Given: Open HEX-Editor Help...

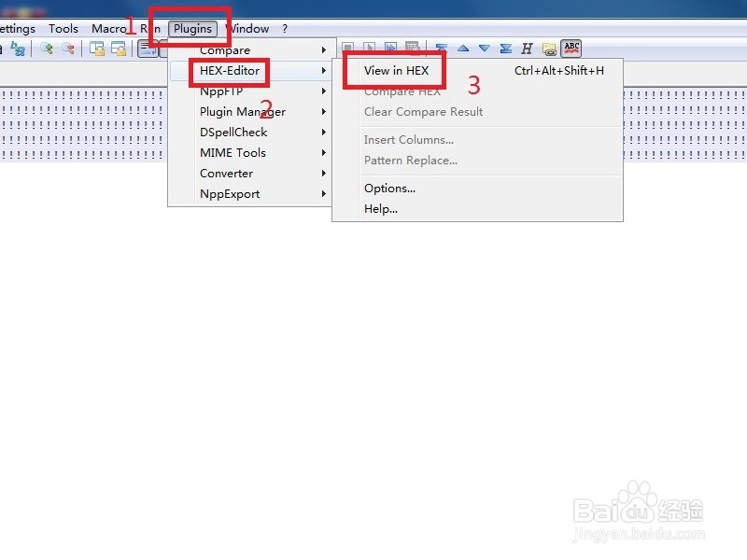Looking at the screenshot, I should pos(477,208).
